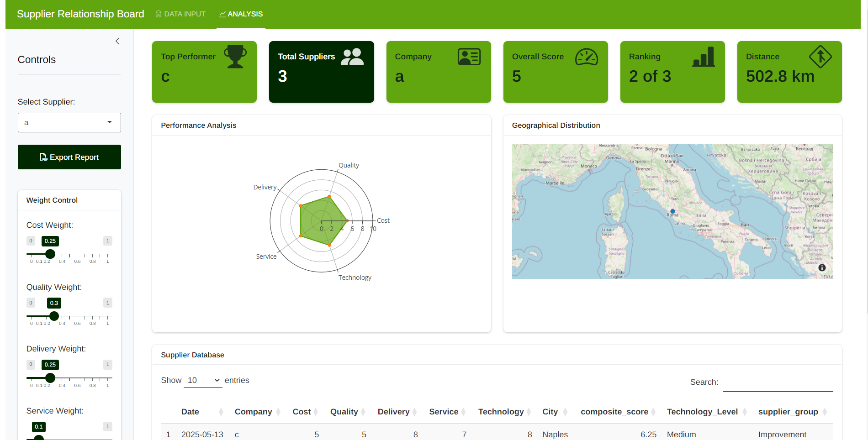This screenshot has height=440, width=868.
Task: Click the Naples city cell in table
Action: tap(555, 435)
